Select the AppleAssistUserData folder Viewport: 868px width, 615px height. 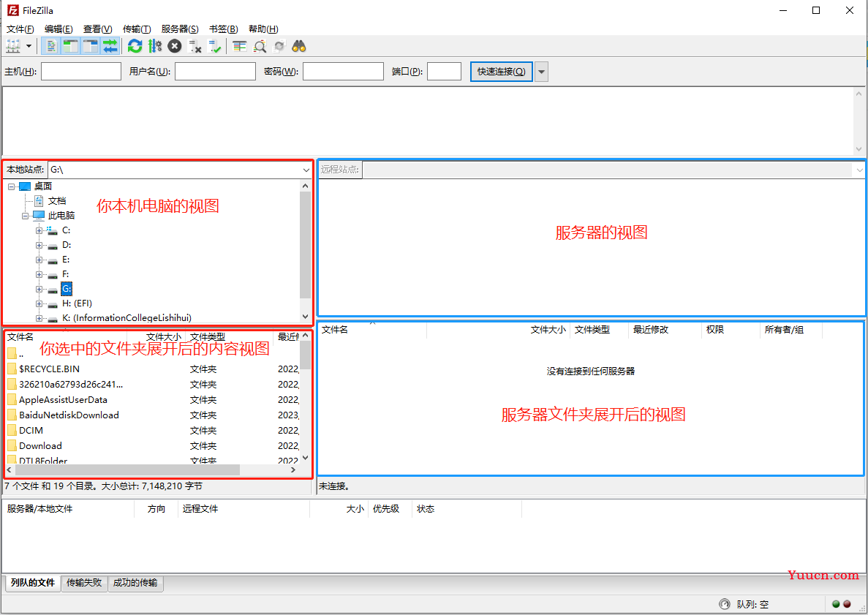click(63, 400)
